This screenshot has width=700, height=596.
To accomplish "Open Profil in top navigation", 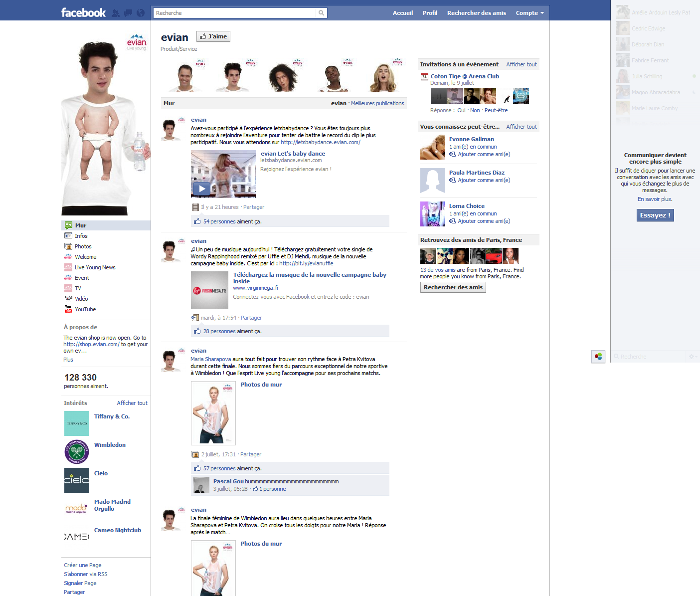I will click(430, 13).
